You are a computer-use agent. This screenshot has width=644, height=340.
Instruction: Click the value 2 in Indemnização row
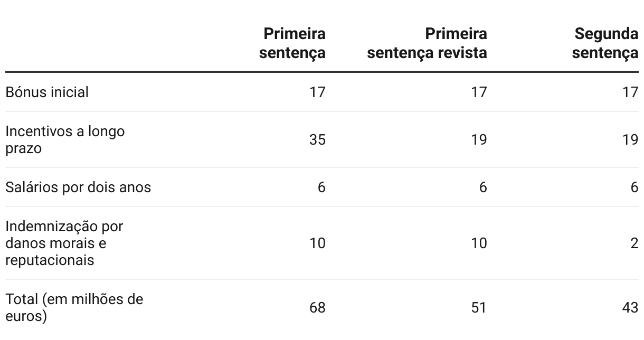click(x=634, y=243)
